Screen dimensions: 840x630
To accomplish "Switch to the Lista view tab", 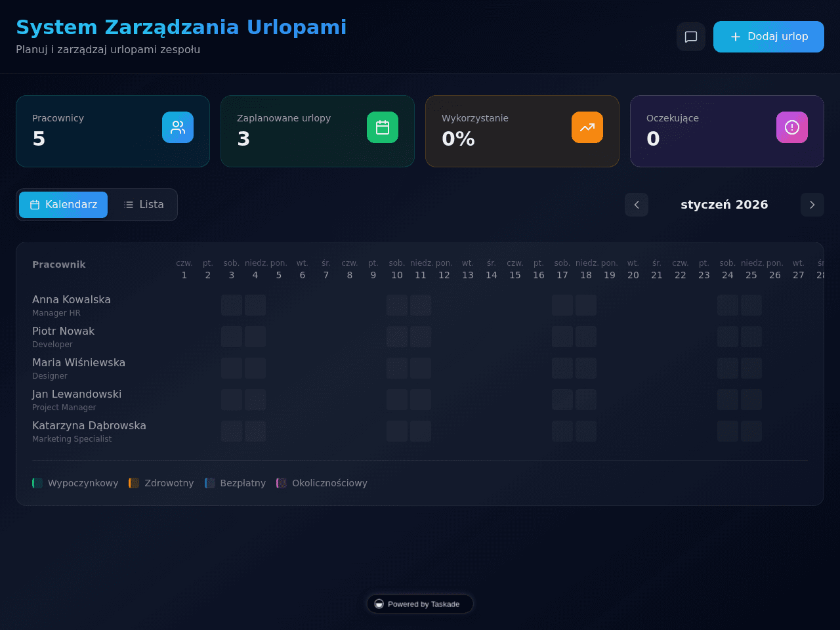I will (x=143, y=205).
